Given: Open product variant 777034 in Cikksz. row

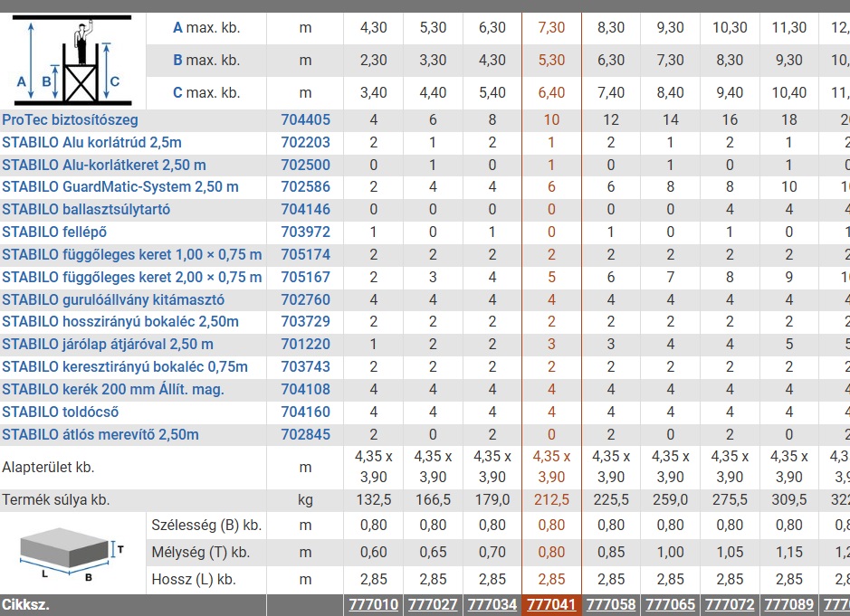Looking at the screenshot, I should point(492,604).
